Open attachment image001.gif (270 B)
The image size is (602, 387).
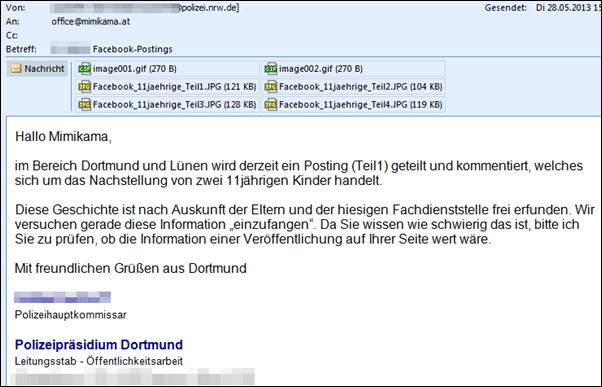click(x=167, y=69)
